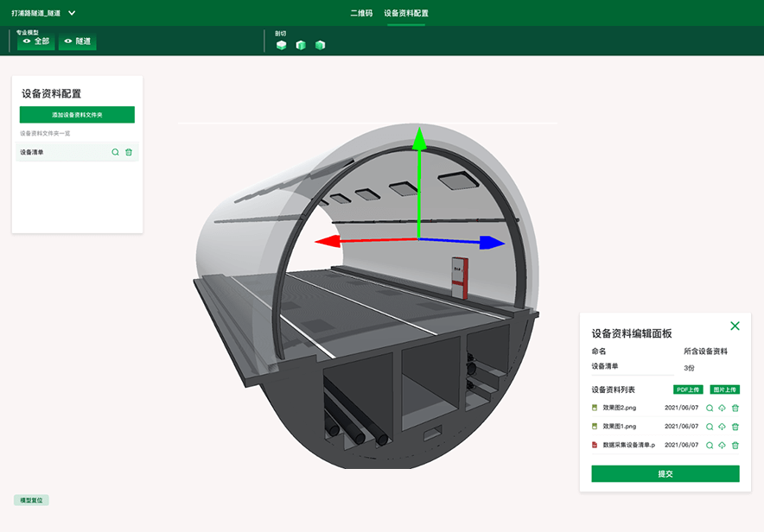Viewport: 764px width, 532px height.
Task: Download 效果图1.png with the cloud icon
Action: 723,427
